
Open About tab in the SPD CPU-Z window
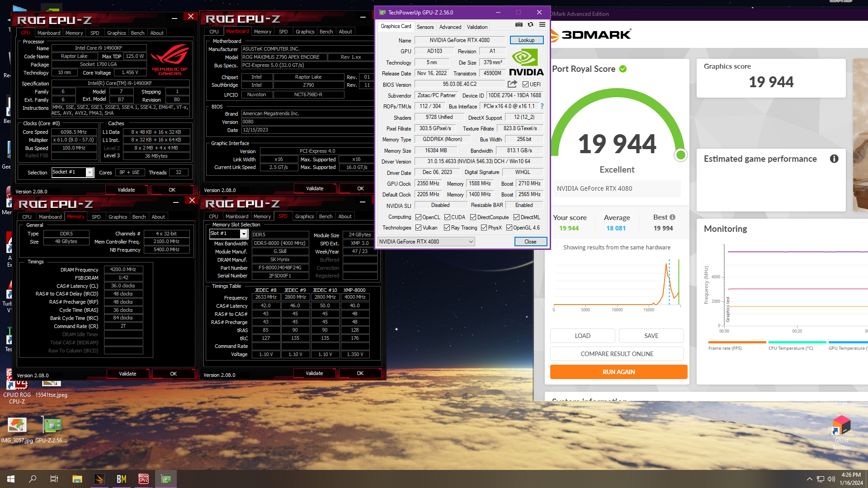point(345,216)
